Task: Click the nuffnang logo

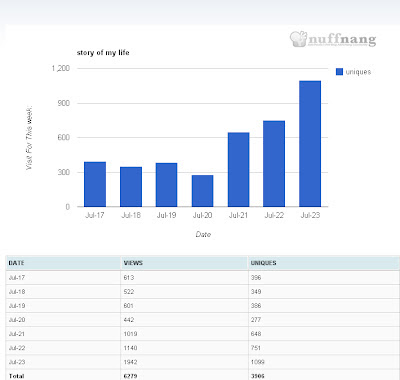Action: [333, 39]
